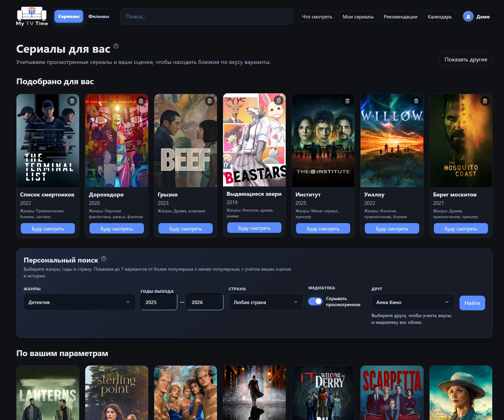Open the Демо user avatar
This screenshot has width=504, height=420.
pyautogui.click(x=468, y=17)
